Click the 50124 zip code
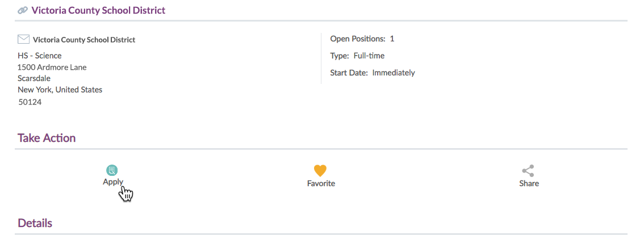Image resolution: width=644 pixels, height=240 pixels. (30, 102)
